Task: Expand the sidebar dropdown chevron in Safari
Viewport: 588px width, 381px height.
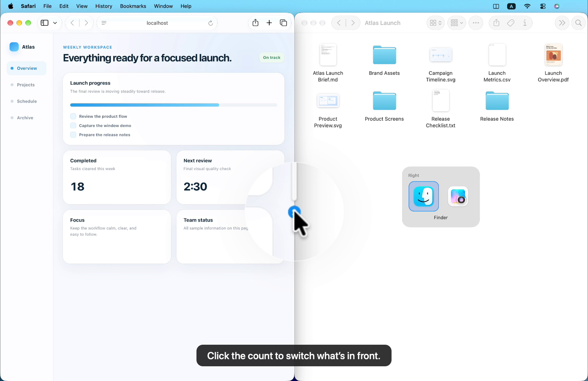Action: (x=55, y=23)
